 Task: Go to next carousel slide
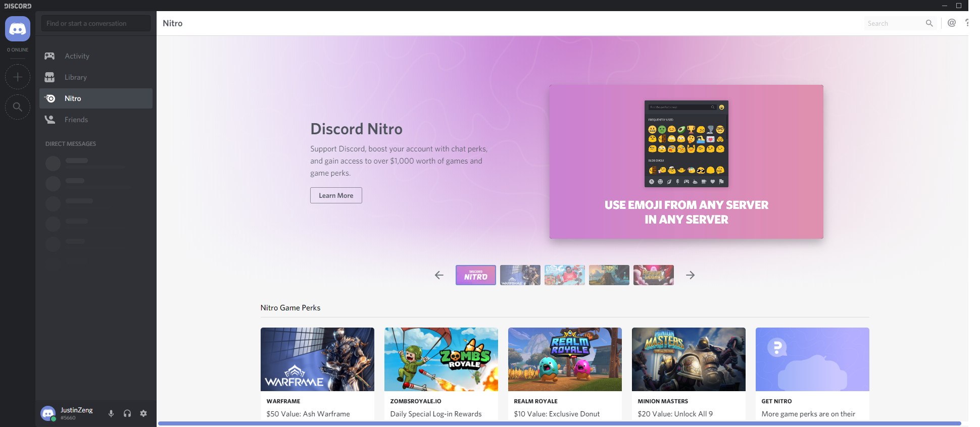(691, 275)
